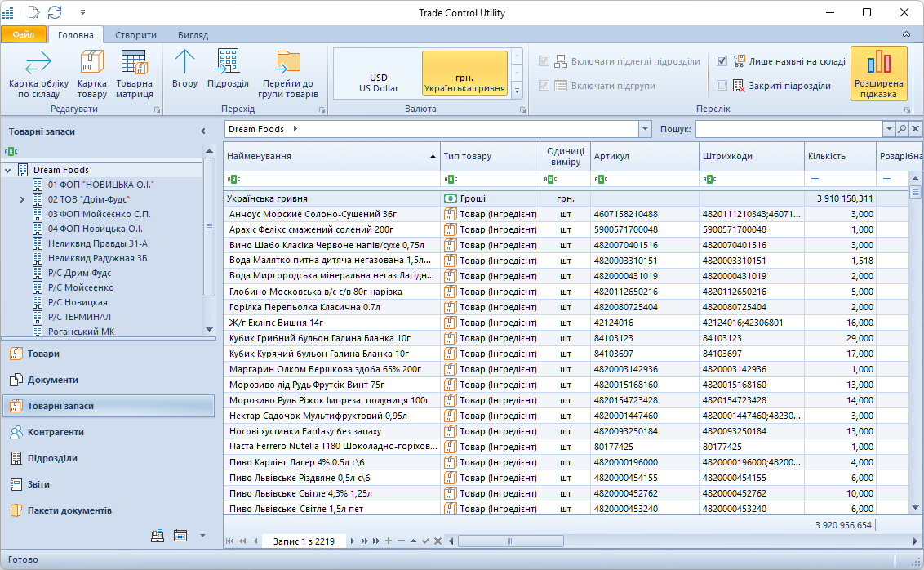Click the search magnifier button
The width and height of the screenshot is (924, 570).
click(902, 129)
